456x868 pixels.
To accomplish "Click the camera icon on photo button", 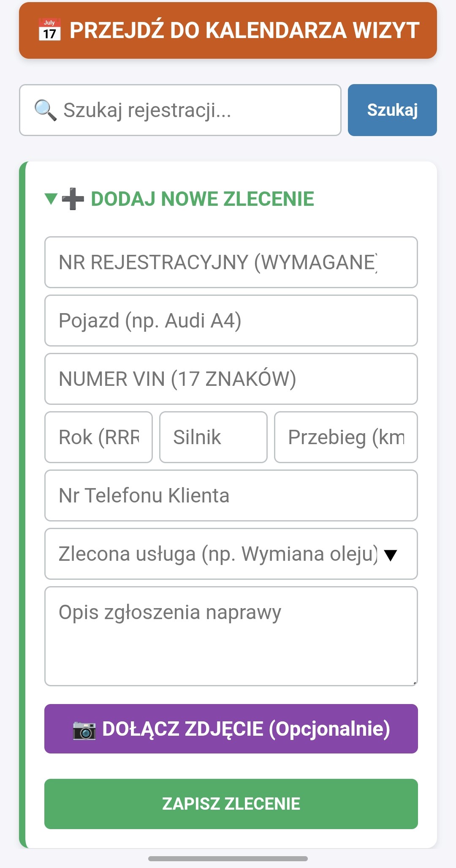I will tap(84, 730).
